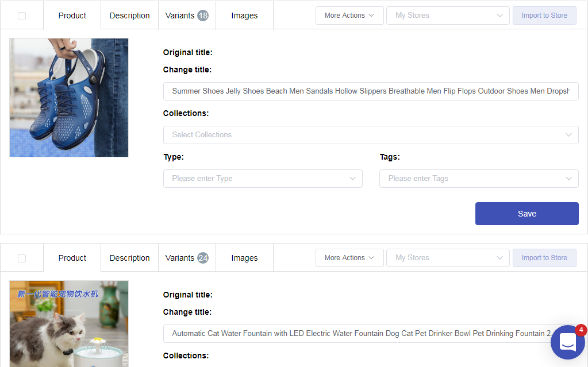Image resolution: width=588 pixels, height=367 pixels.
Task: Open Images tab for the shoes product
Action: point(244,16)
